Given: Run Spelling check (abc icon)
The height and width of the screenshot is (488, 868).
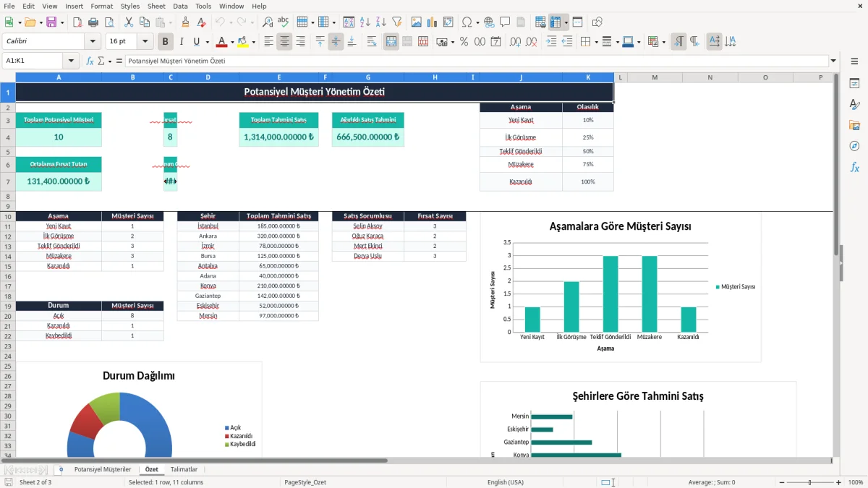Looking at the screenshot, I should (x=284, y=22).
